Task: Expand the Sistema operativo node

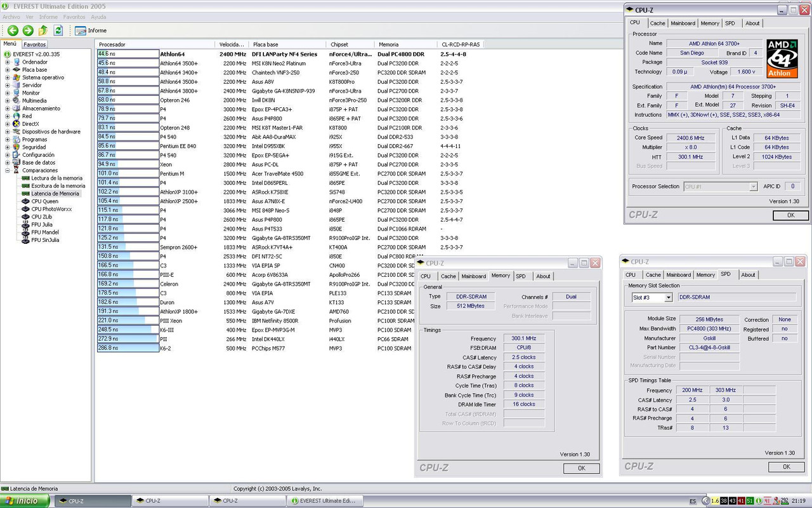Action: click(x=8, y=77)
